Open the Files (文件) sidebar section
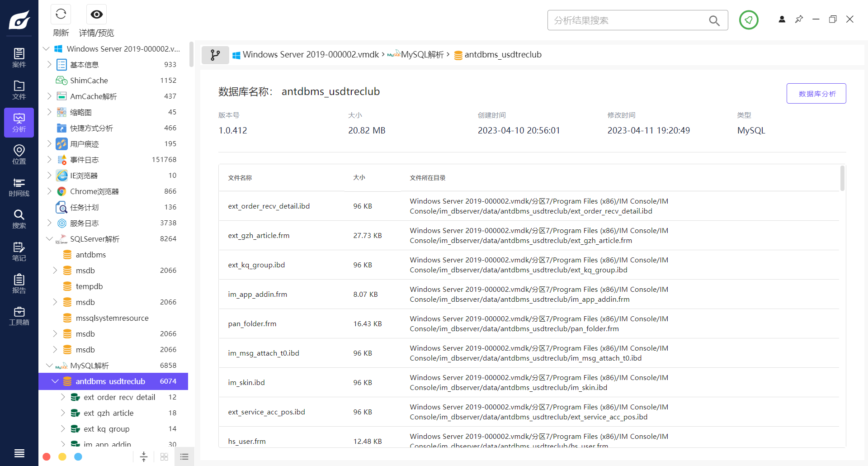Viewport: 868px width, 466px height. [19, 90]
